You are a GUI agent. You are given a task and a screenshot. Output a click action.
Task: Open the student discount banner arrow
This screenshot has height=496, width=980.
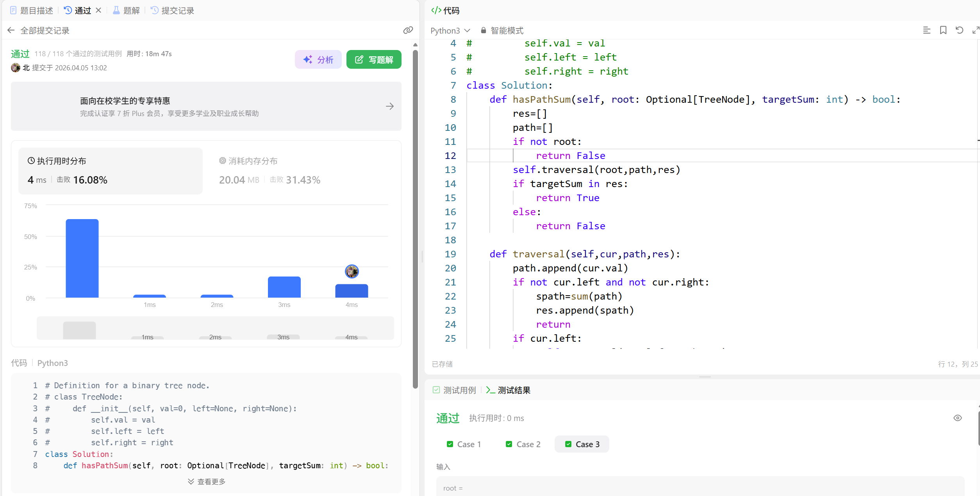tap(389, 106)
